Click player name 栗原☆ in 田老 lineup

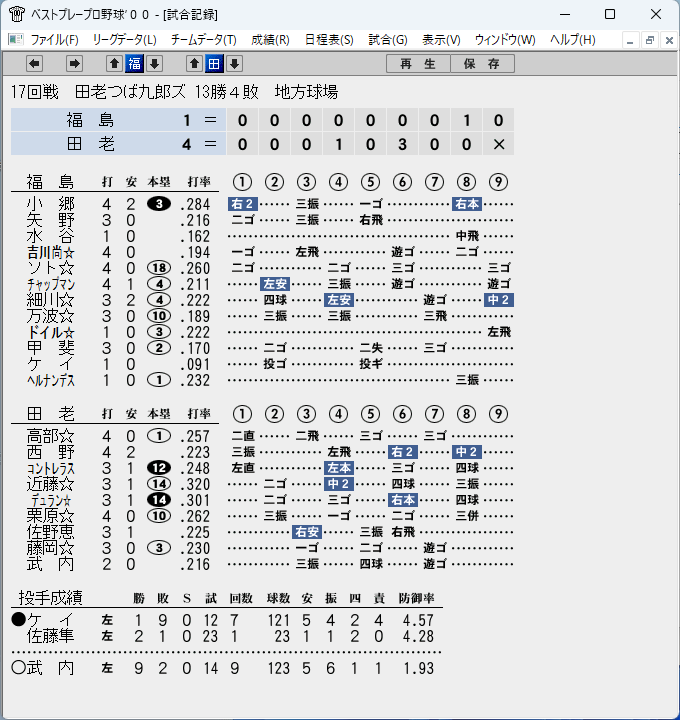(51, 516)
